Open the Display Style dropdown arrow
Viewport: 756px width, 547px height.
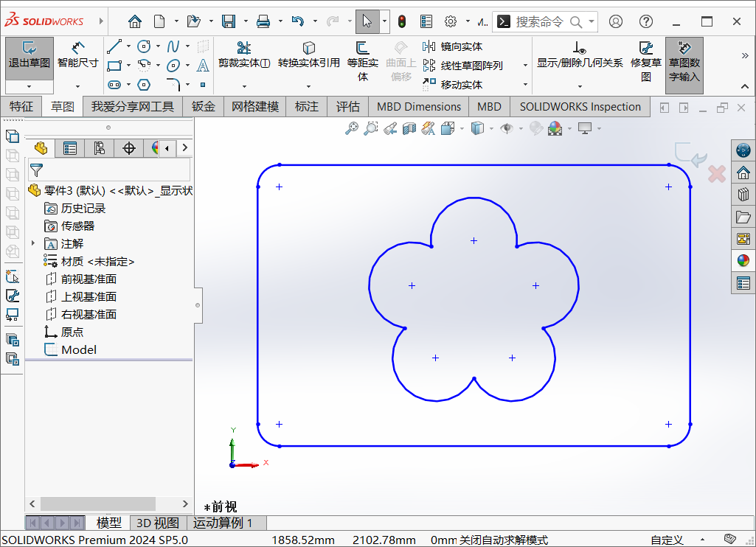coord(490,128)
